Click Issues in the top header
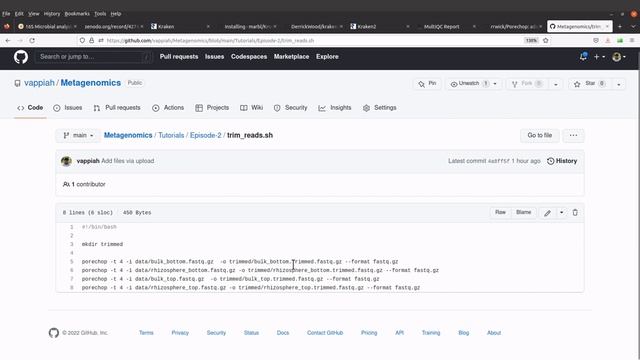This screenshot has height=360, width=640. coord(214,57)
